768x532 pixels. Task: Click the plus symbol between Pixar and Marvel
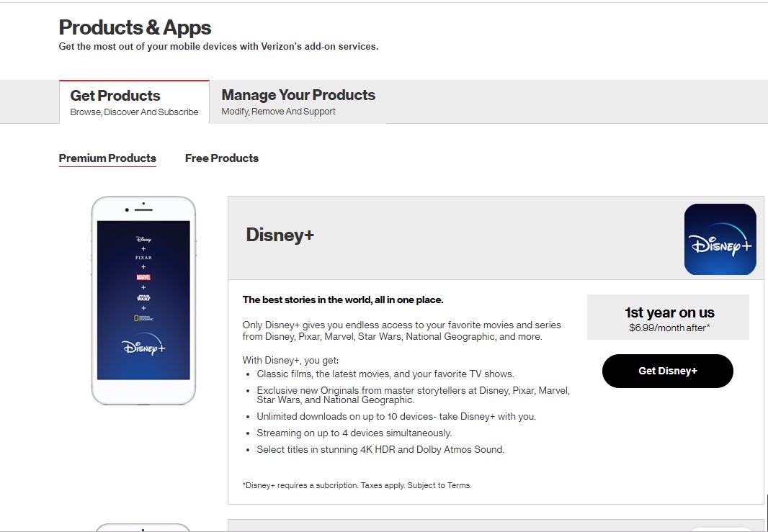(x=143, y=266)
